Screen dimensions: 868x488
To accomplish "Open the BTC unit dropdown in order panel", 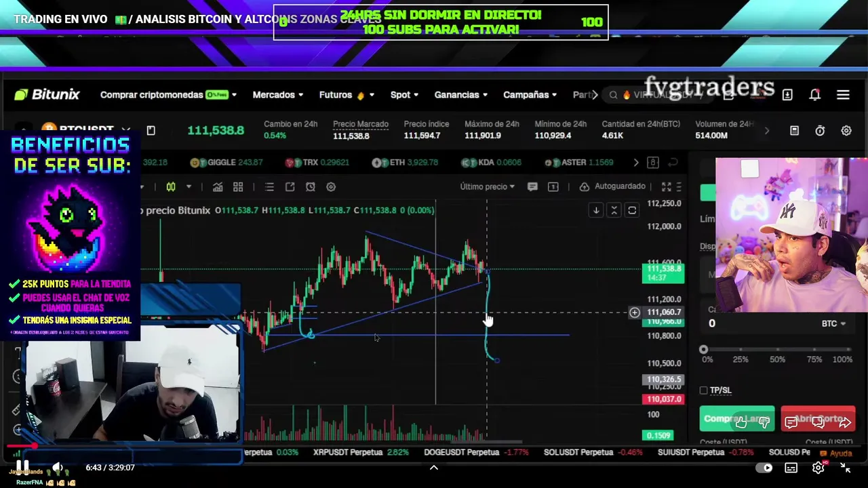I will 833,324.
